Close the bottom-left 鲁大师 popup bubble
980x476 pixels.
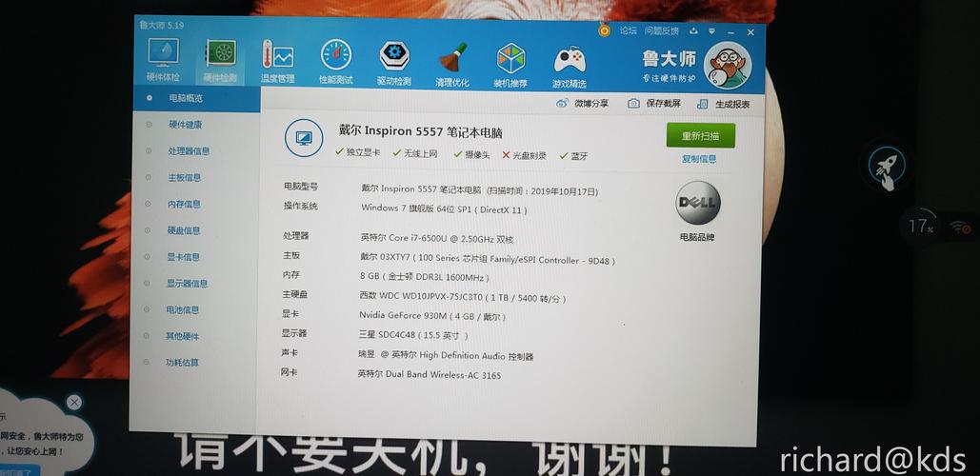[x=73, y=403]
